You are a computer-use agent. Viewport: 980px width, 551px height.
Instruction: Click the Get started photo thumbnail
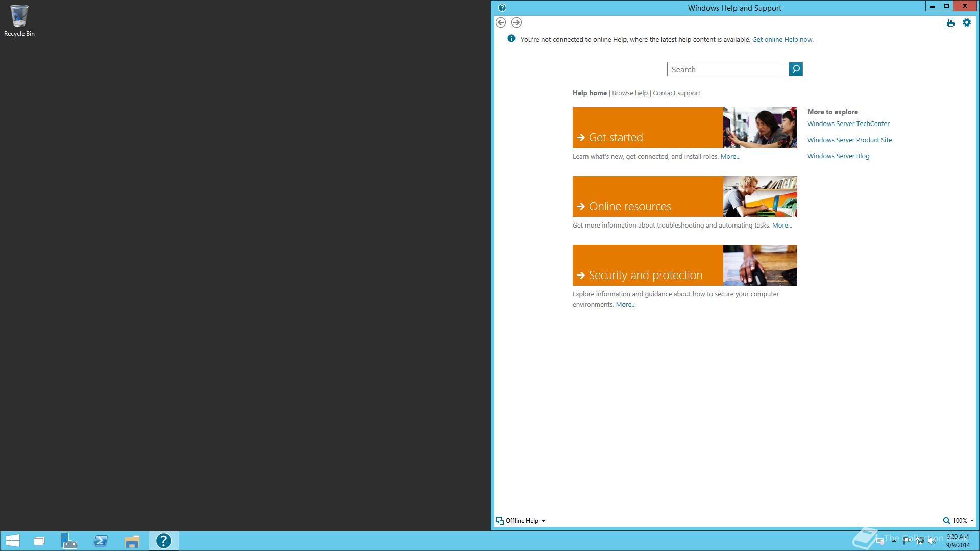(760, 128)
